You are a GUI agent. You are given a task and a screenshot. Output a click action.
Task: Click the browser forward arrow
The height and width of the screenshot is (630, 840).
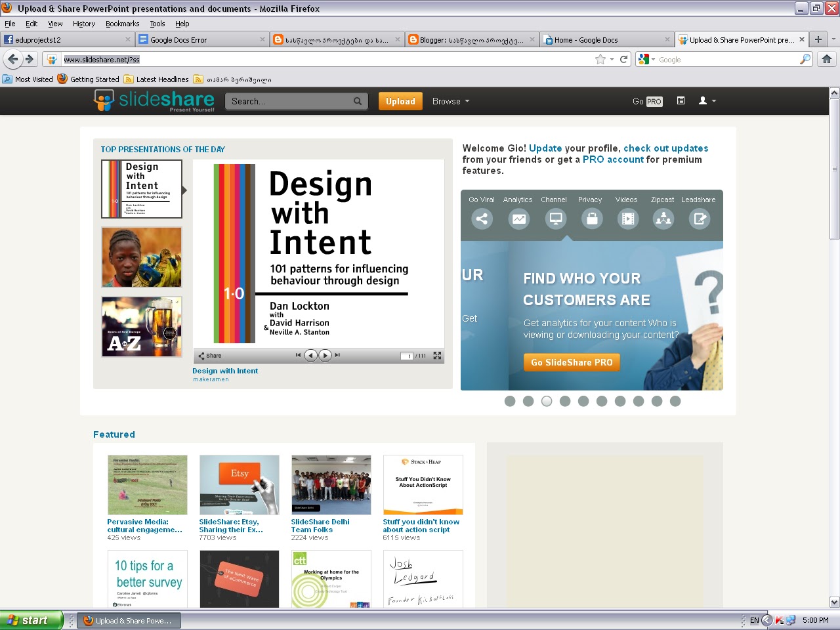[30, 59]
